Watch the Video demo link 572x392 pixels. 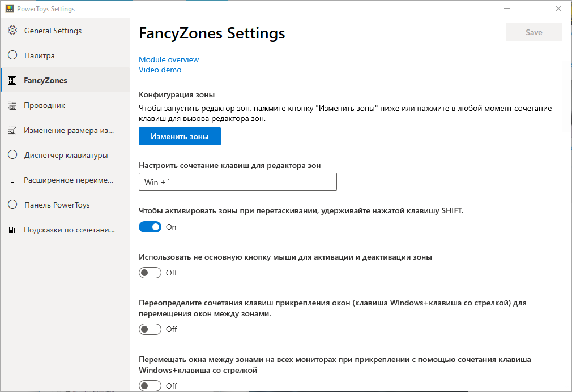160,70
